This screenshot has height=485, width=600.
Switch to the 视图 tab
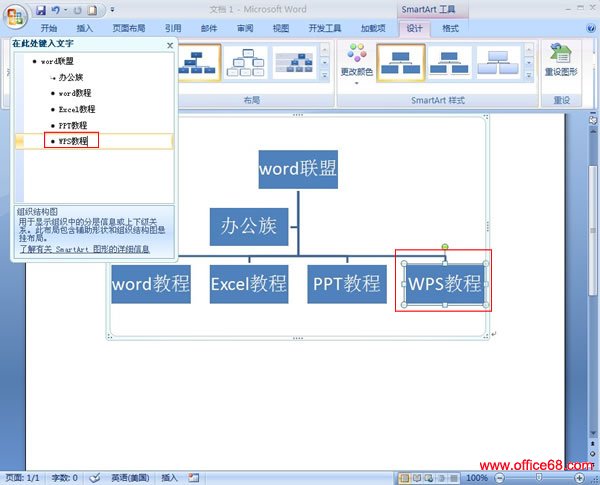point(281,28)
